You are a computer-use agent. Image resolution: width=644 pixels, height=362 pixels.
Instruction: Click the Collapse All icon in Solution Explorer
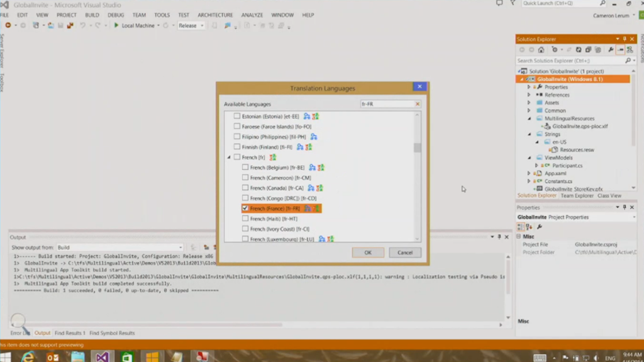click(x=588, y=50)
